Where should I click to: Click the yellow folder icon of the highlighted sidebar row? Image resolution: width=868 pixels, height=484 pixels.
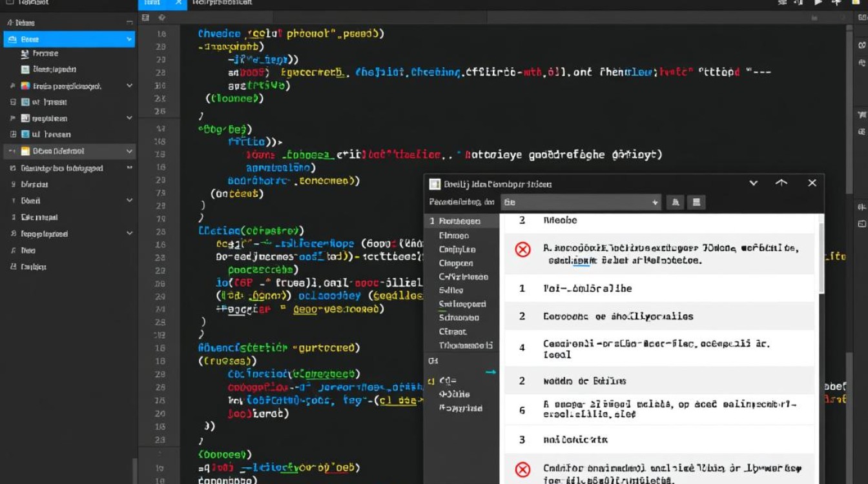26,151
